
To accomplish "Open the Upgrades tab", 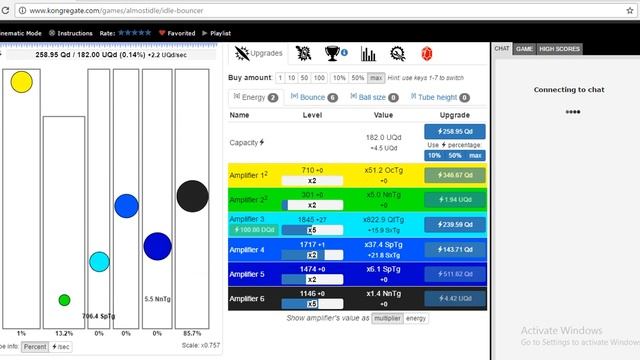I will 258,53.
